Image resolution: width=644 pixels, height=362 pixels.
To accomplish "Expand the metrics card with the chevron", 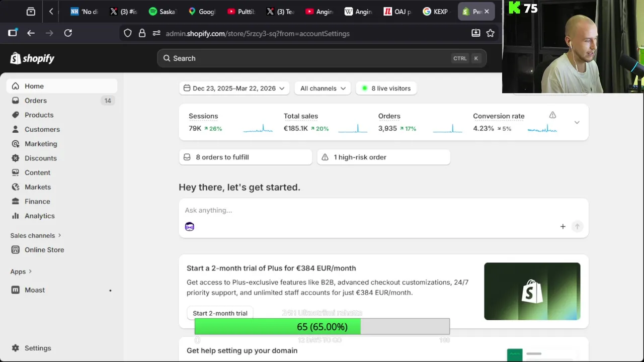I will click(577, 122).
